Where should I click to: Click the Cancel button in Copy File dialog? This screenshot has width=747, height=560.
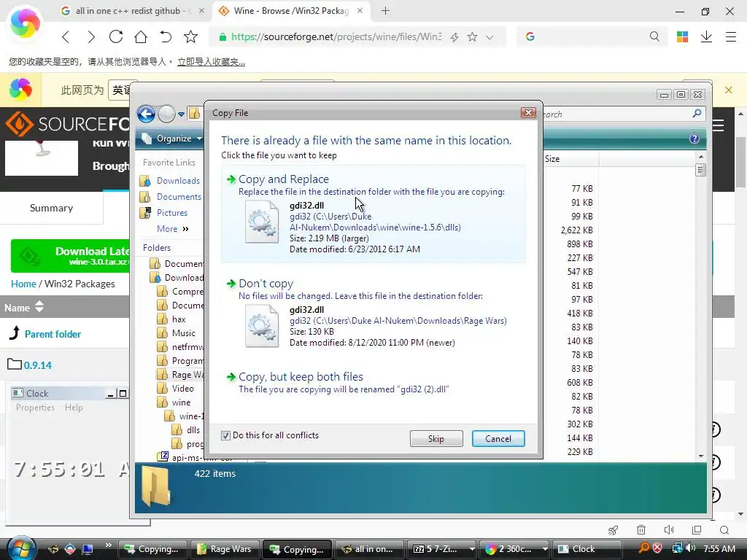[498, 438]
